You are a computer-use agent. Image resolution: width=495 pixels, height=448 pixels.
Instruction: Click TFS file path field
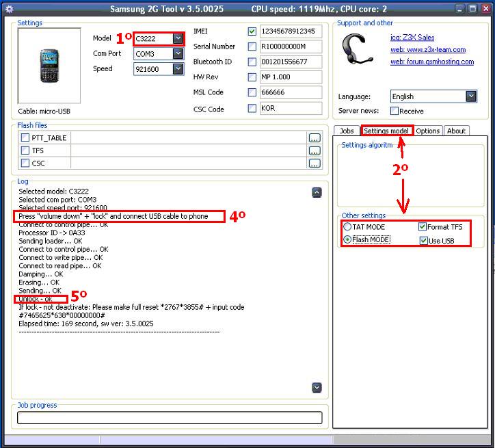[189, 150]
